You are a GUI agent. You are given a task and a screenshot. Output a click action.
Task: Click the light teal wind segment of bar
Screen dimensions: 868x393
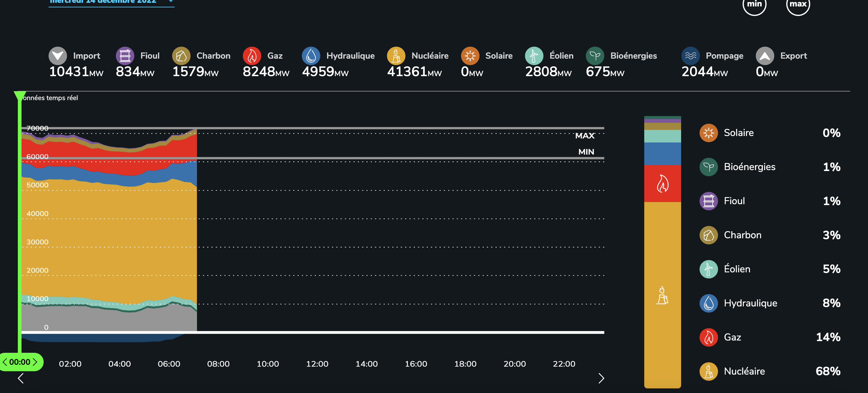[x=662, y=136]
